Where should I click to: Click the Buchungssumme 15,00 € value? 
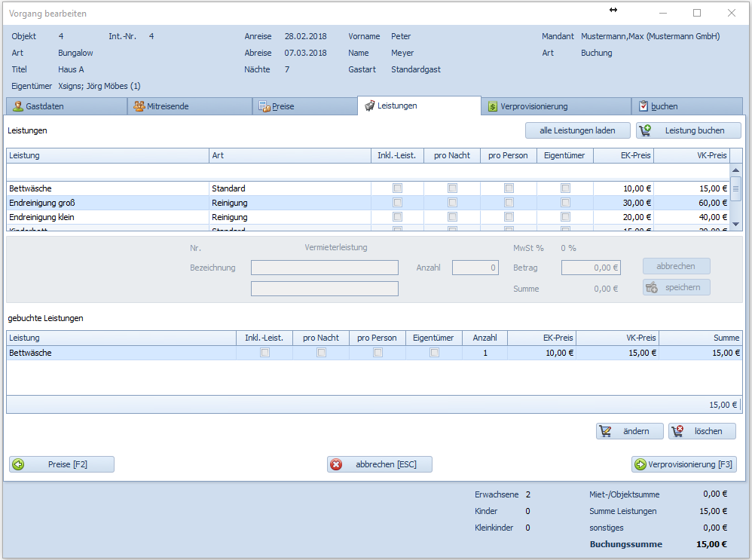[712, 544]
